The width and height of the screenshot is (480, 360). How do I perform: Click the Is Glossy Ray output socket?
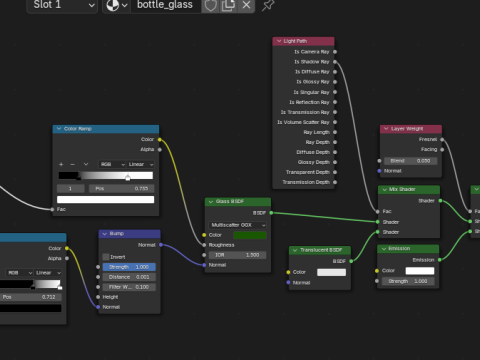[335, 82]
